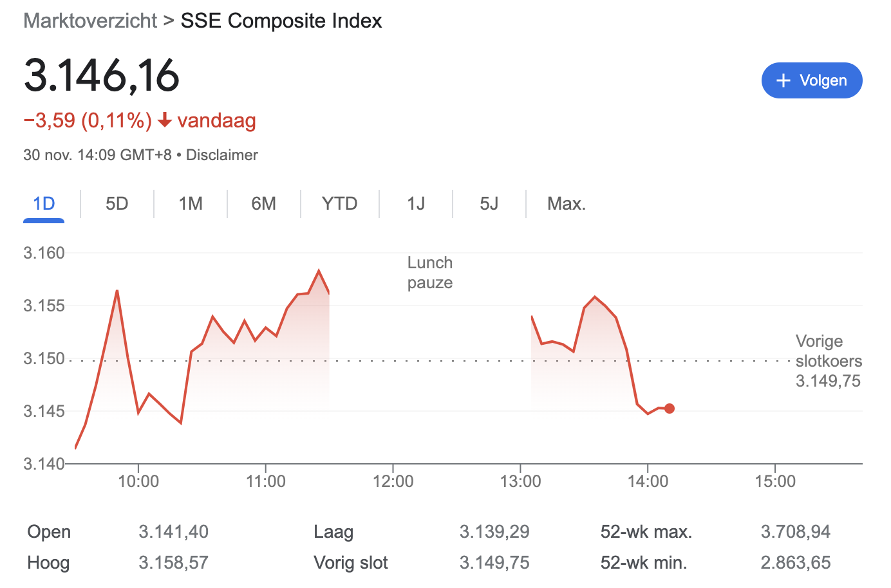Open the Marktoverzicht breadcrumb link
891x588 pixels.
pos(90,21)
